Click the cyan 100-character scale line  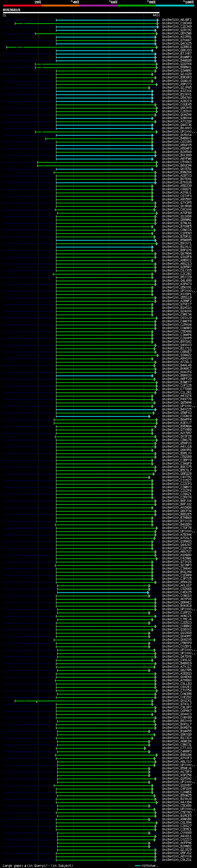pyautogui.click(x=137, y=866)
